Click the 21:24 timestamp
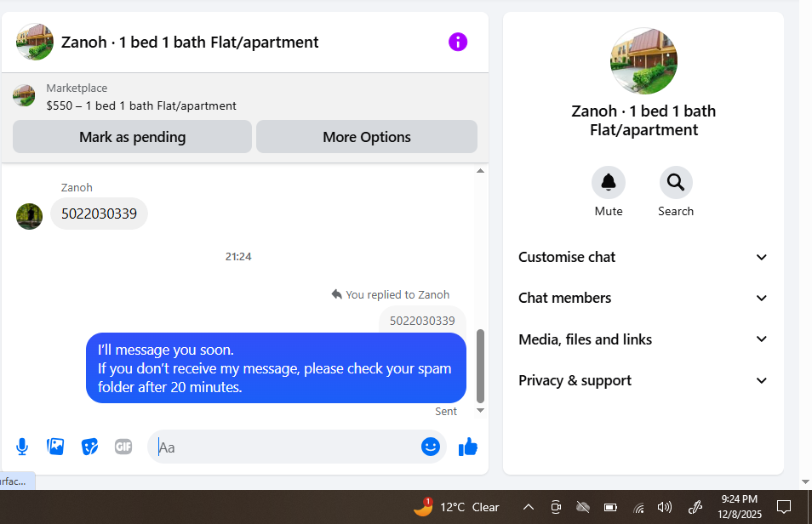The height and width of the screenshot is (524, 812). 238,256
